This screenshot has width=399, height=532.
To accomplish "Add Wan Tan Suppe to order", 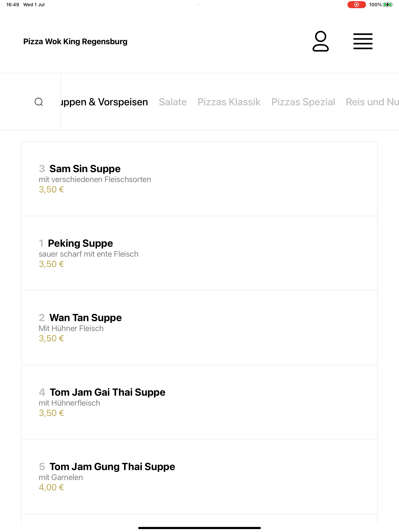I will pos(199,328).
